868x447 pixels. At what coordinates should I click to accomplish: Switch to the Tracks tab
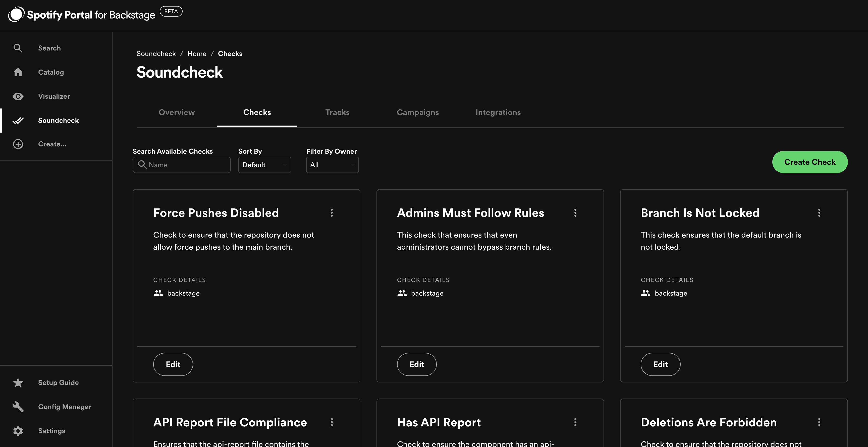pos(337,113)
